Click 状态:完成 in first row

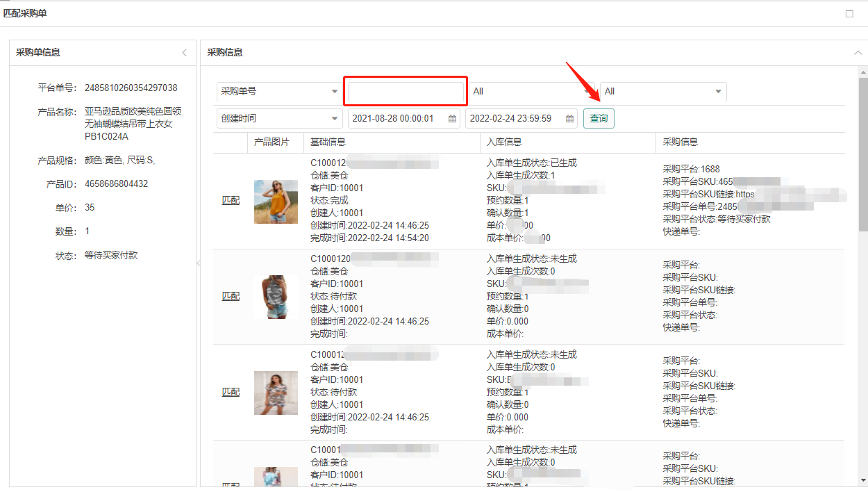(x=329, y=200)
